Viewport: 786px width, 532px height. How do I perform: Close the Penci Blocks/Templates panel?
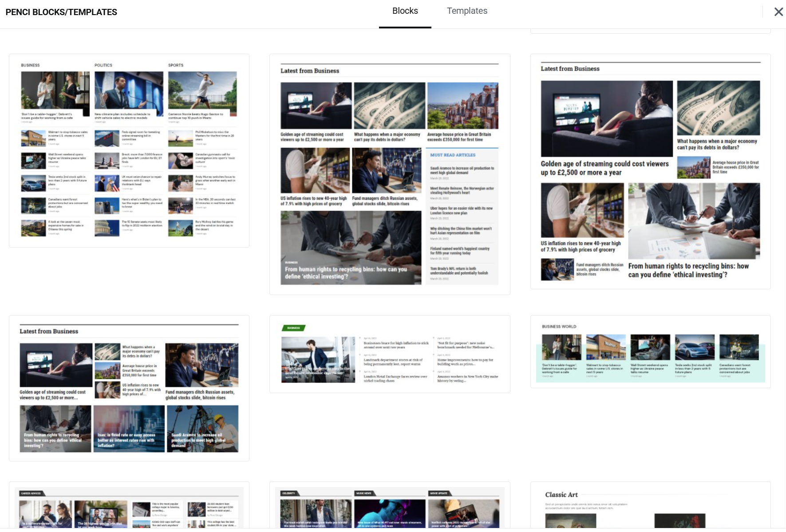click(x=778, y=12)
